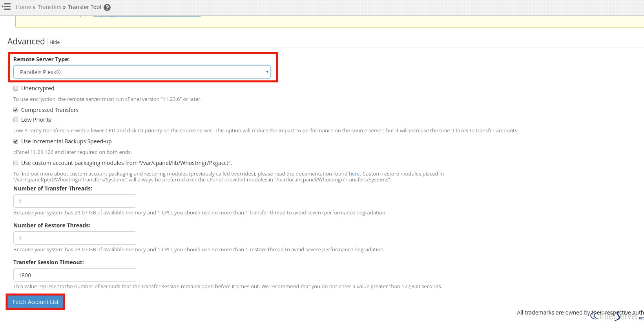This screenshot has height=322, width=644.
Task: Click the Fetch Account List button
Action: pos(36,302)
